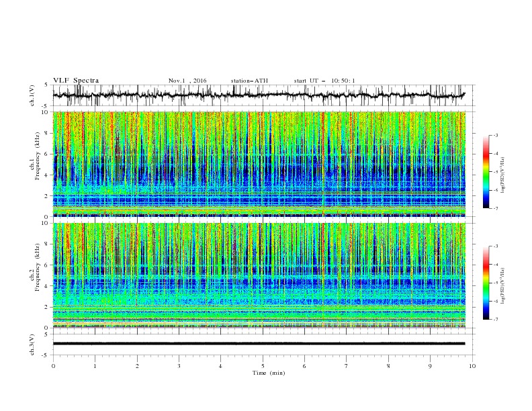Click the "station=ATH" header label
Image resolution: width=532 pixels, height=411 pixels.
coord(249,81)
